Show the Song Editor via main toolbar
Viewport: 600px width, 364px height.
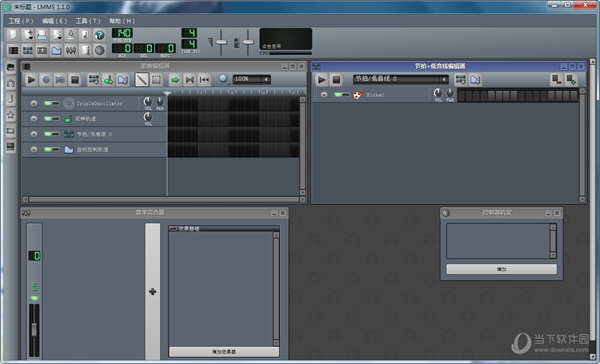(13, 50)
